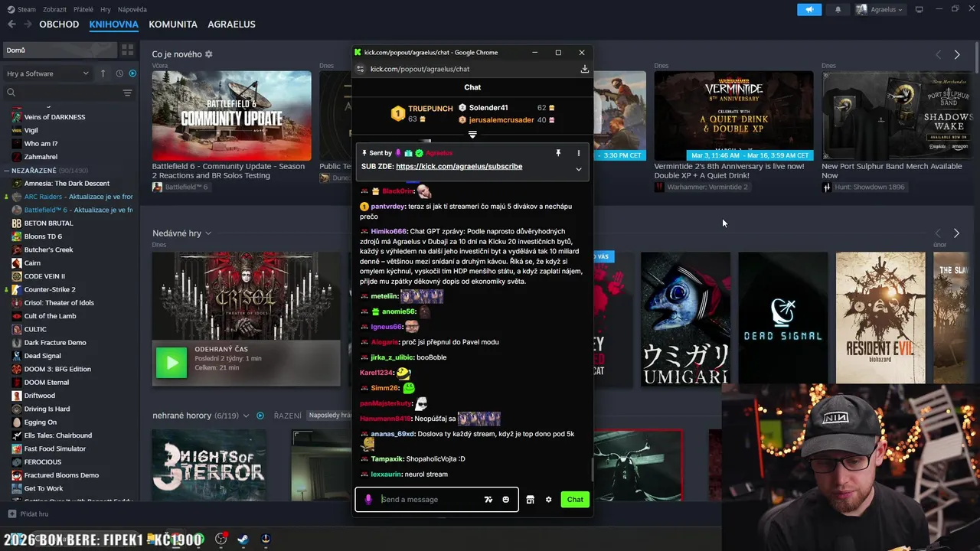View Chrome site information icon for kick.com

(360, 69)
